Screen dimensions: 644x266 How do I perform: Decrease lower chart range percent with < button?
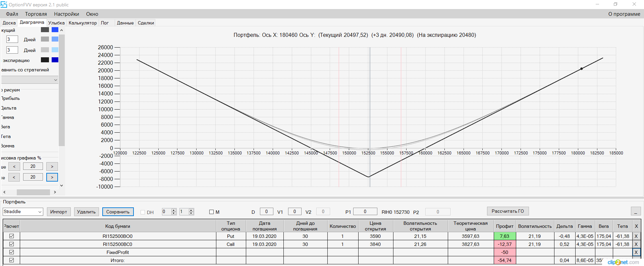(14, 177)
